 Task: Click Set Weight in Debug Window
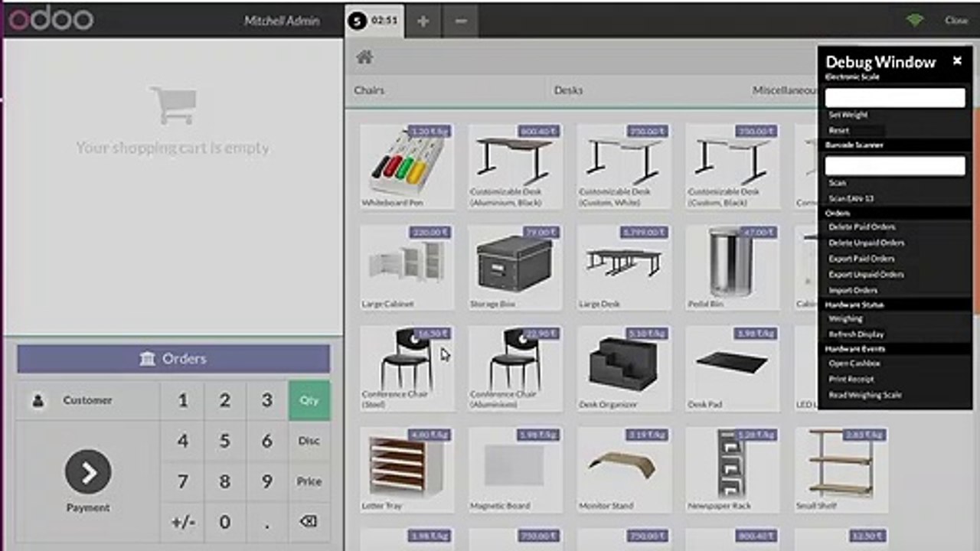coord(848,115)
